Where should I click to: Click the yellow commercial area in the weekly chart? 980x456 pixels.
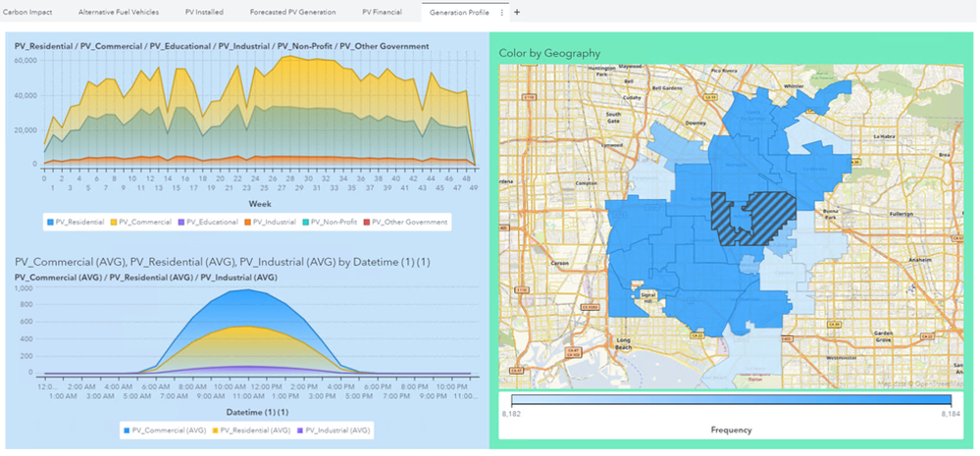coord(300,81)
